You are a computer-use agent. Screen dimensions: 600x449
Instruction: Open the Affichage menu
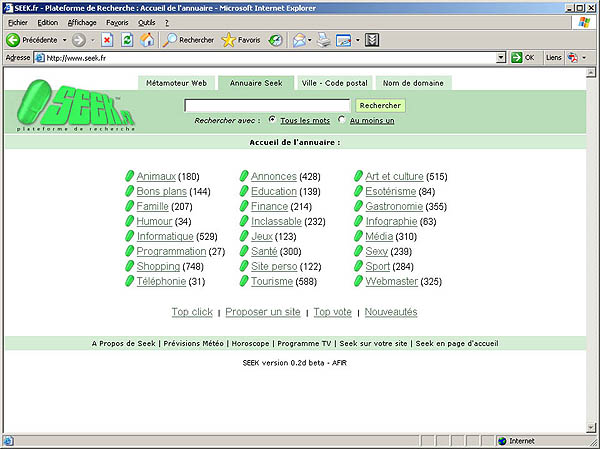coord(82,23)
